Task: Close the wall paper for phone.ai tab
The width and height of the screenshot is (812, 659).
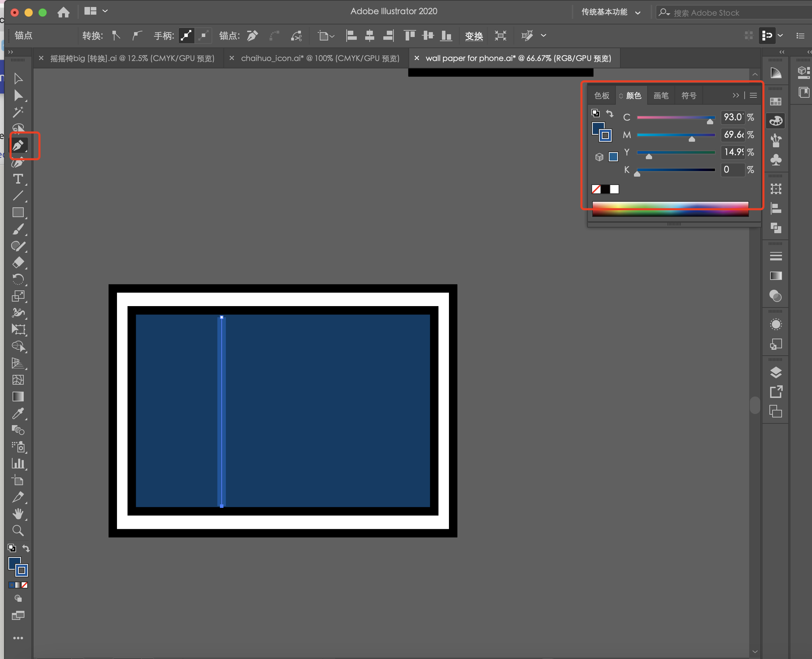Action: (416, 58)
